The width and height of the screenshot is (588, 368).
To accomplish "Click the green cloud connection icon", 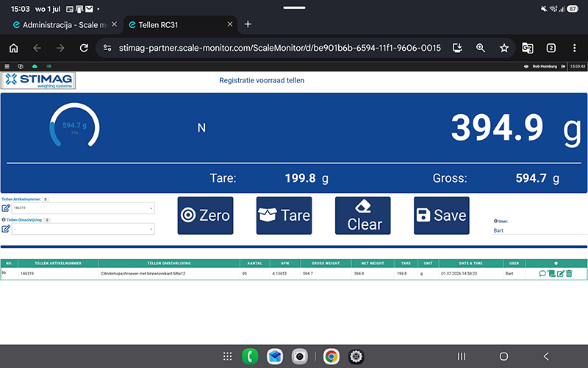I will [35, 66].
